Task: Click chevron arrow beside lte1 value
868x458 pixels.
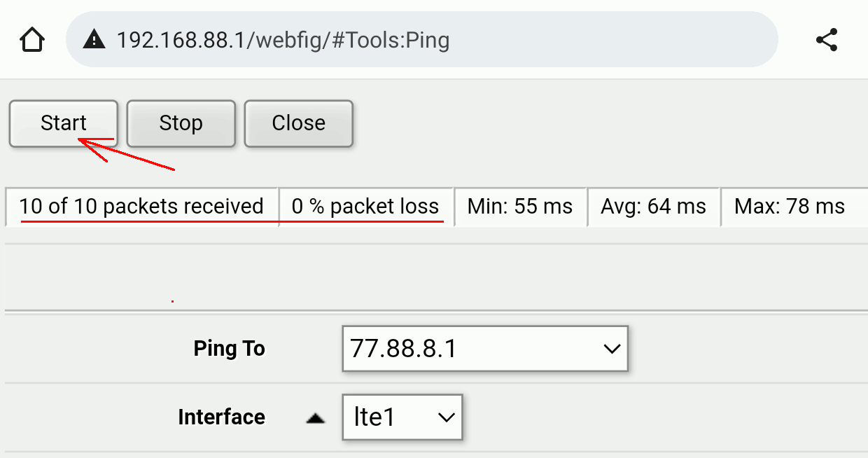Action: tap(446, 417)
